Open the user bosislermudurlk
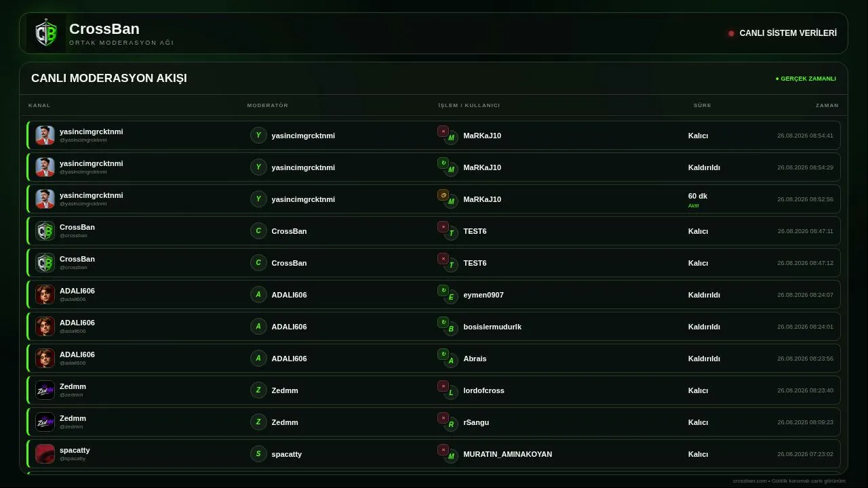 tap(492, 327)
